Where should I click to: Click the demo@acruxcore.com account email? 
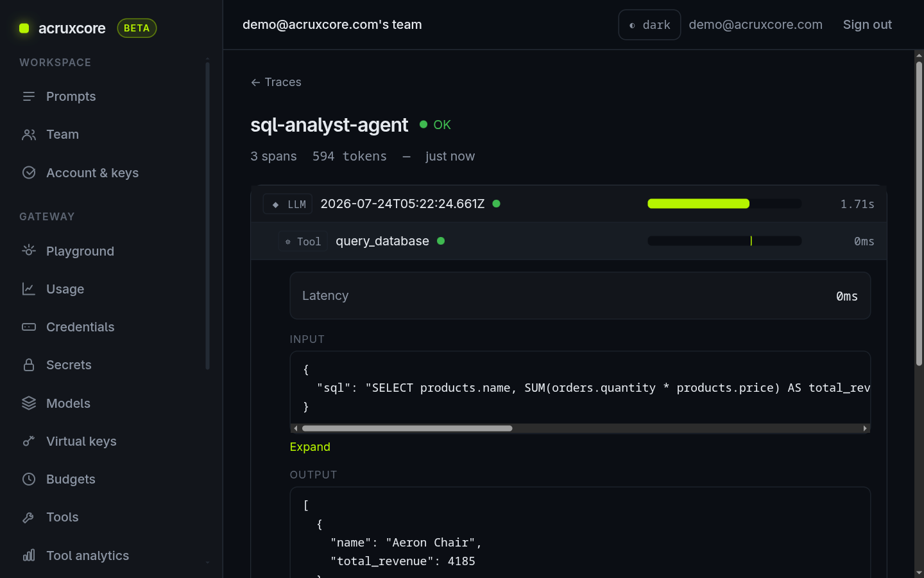coord(755,24)
